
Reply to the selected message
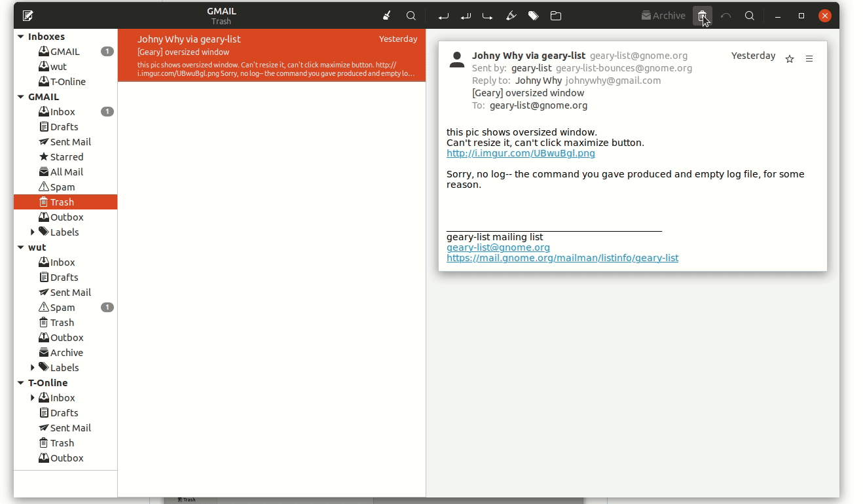tap(443, 16)
